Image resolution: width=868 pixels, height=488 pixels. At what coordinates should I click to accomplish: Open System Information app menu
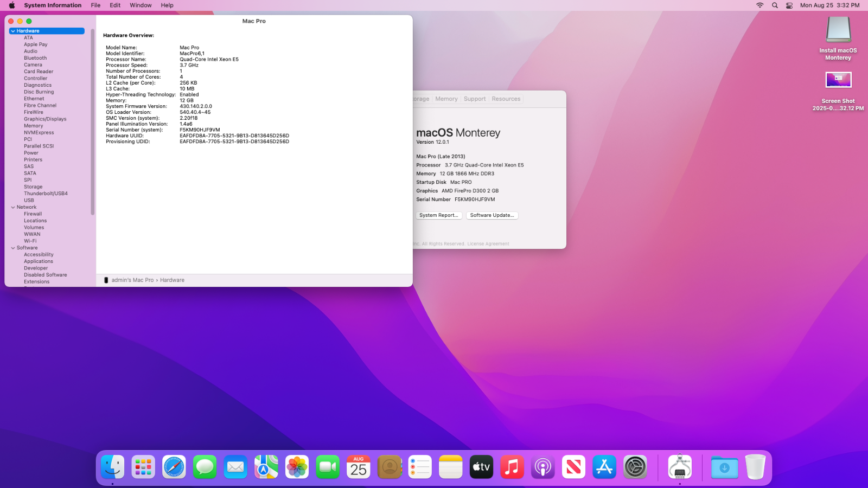pos(53,5)
